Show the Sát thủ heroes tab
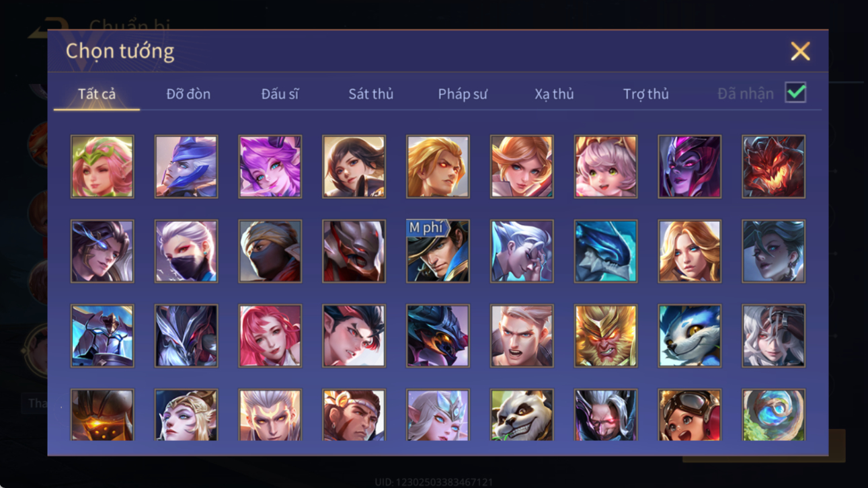 point(371,94)
